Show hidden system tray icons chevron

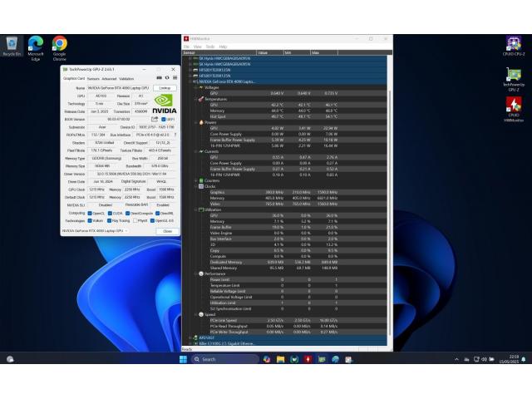(456, 359)
